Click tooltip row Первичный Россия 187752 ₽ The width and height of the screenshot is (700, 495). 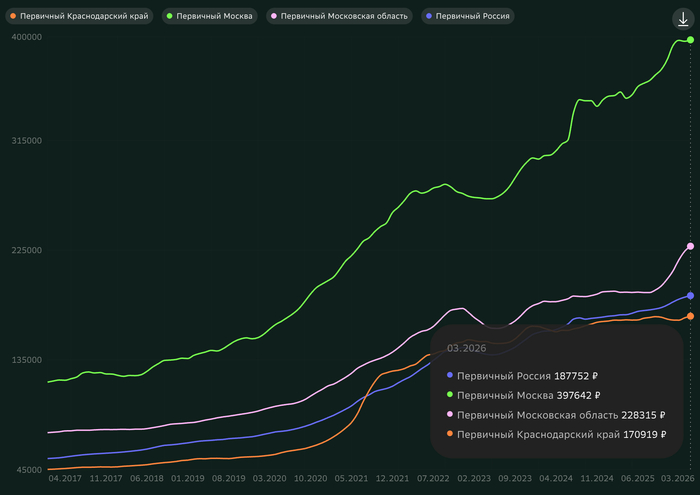(522, 376)
